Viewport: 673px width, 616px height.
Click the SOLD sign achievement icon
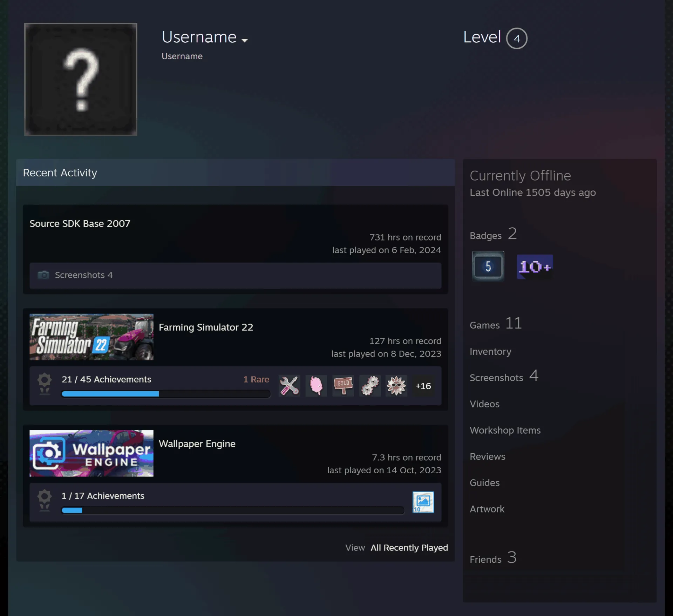point(343,386)
